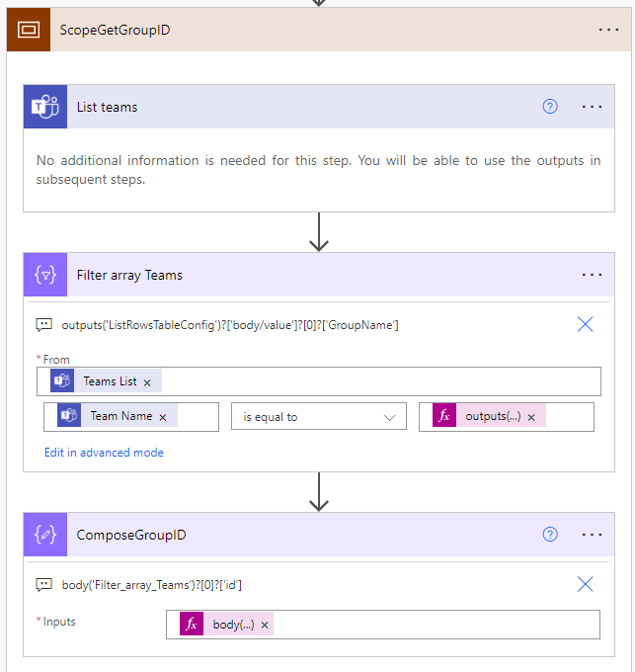Dismiss the ComposeGroupID comment

tap(585, 584)
